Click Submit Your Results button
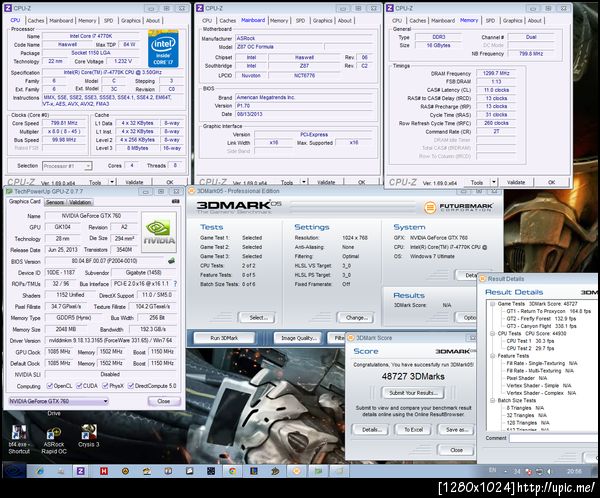 click(x=413, y=393)
